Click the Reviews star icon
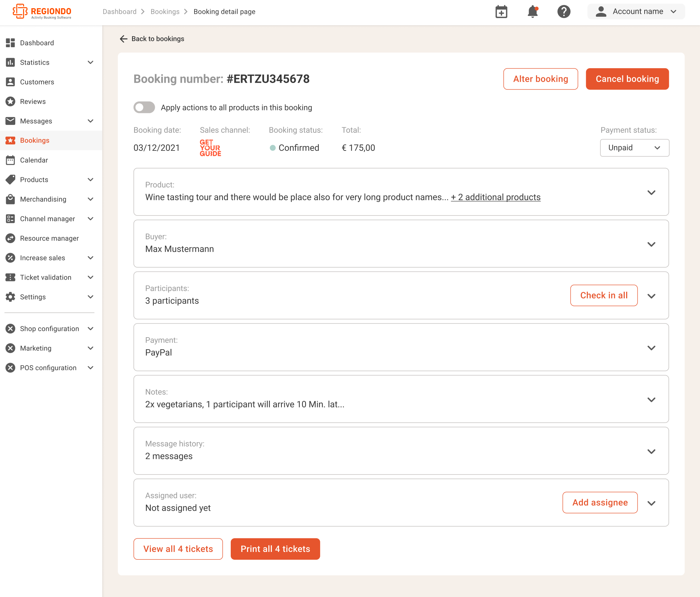 click(x=10, y=102)
